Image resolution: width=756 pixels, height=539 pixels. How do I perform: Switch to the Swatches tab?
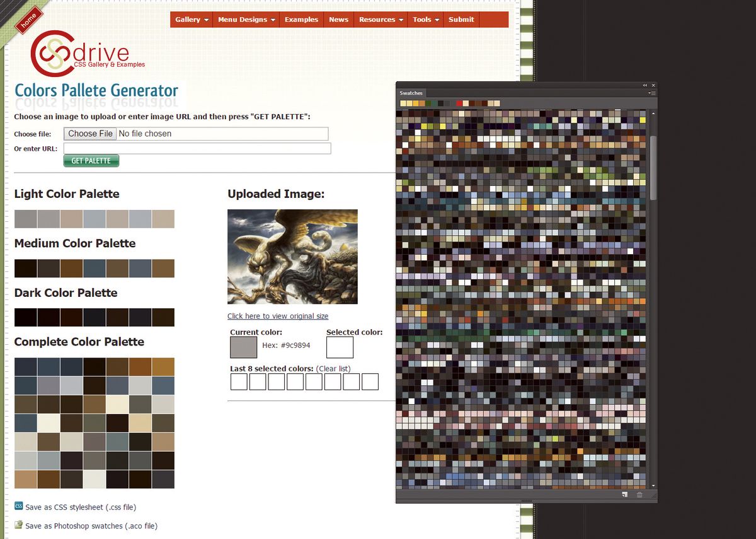(411, 93)
